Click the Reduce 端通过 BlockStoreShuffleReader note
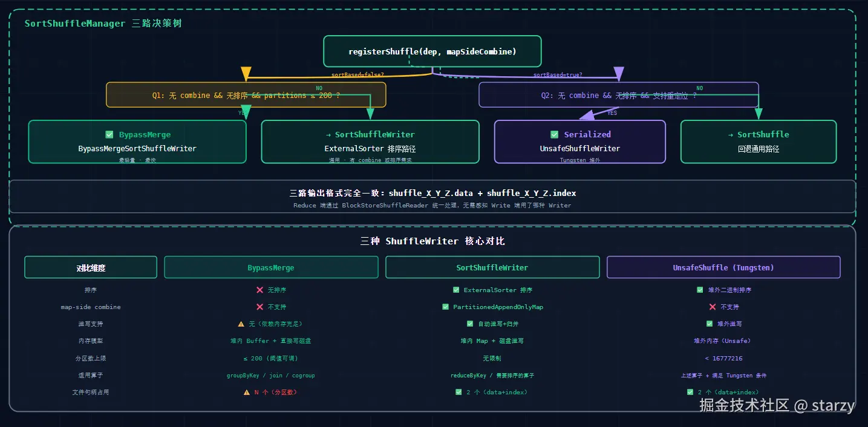 [x=432, y=206]
